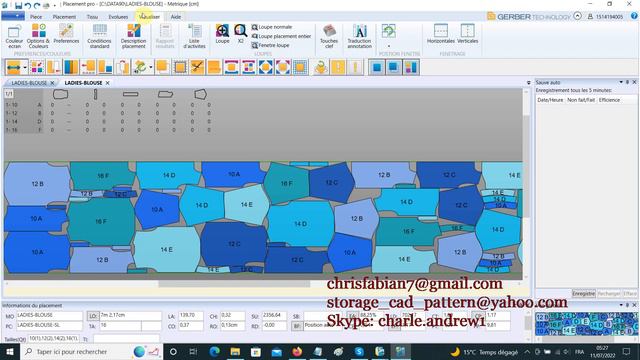The width and height of the screenshot is (640, 360).
Task: Open the blue application file menu
Action: (13, 16)
